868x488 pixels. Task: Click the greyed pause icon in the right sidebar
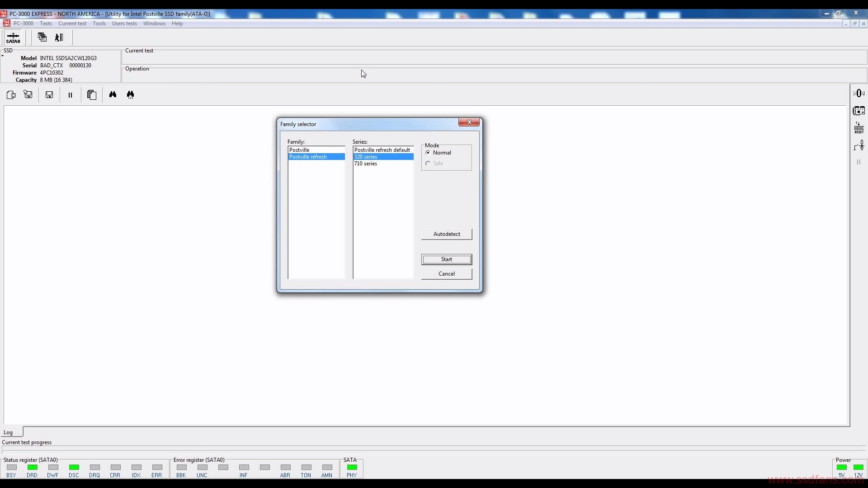coord(859,162)
